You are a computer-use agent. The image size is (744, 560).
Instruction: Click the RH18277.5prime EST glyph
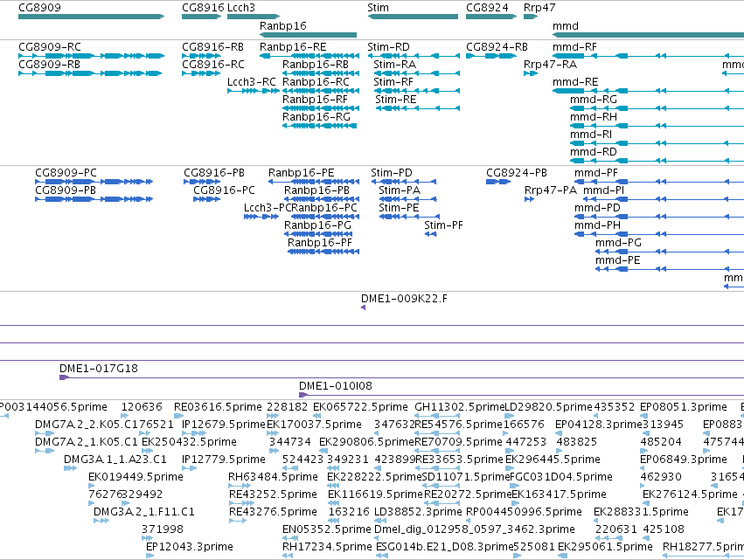click(x=703, y=556)
